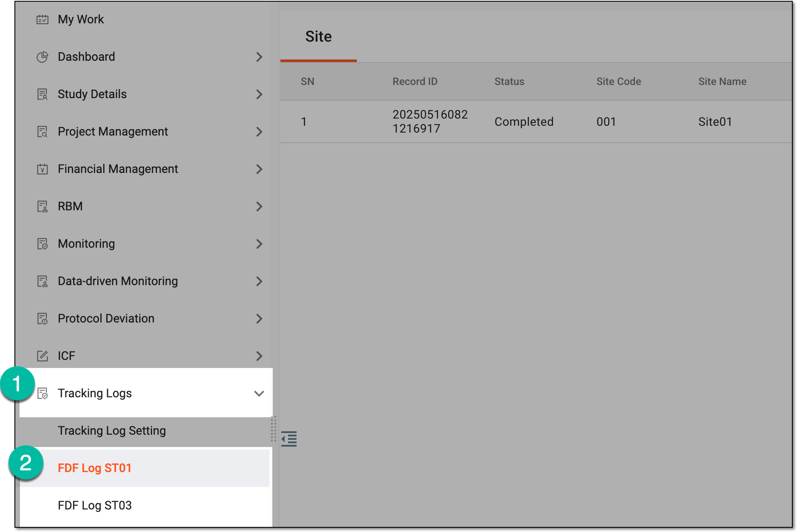This screenshot has height=532, width=797.
Task: Click the ICF edit pencil icon
Action: [x=42, y=356]
